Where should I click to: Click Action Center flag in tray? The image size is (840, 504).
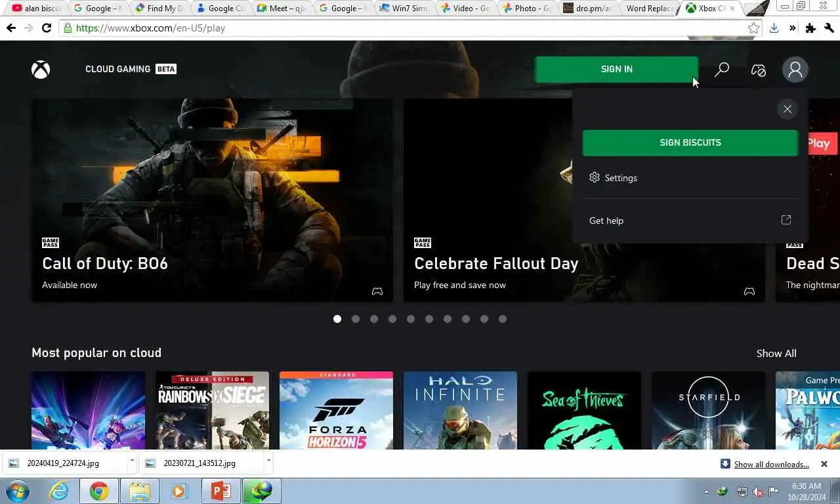pyautogui.click(x=774, y=492)
